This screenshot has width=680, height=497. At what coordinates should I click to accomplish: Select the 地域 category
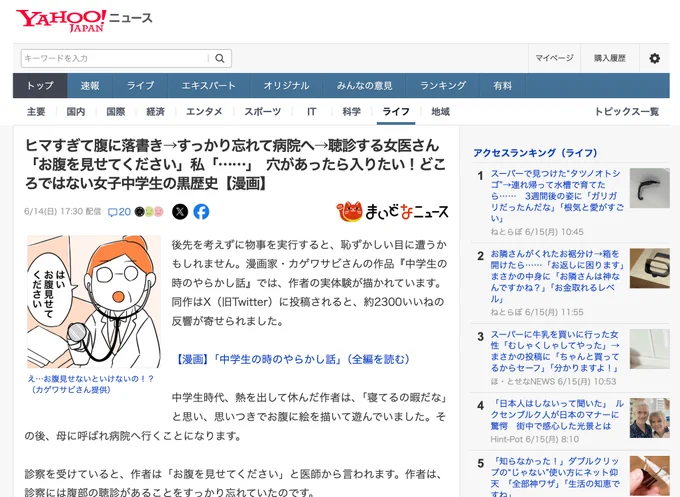click(x=440, y=111)
